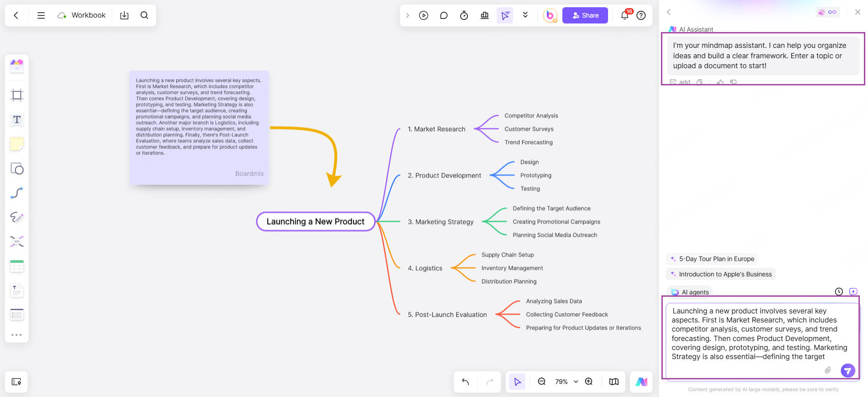Select the 1. Market Research branch

click(436, 129)
